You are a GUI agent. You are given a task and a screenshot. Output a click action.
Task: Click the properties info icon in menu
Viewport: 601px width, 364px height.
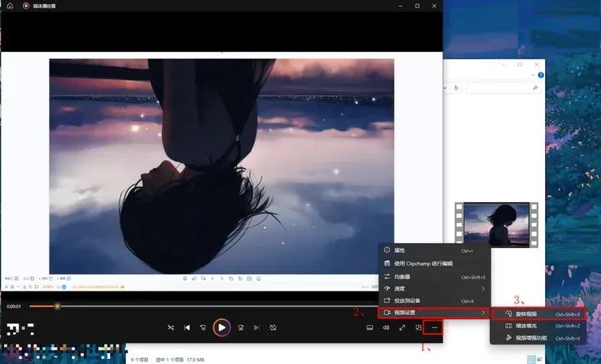[387, 250]
